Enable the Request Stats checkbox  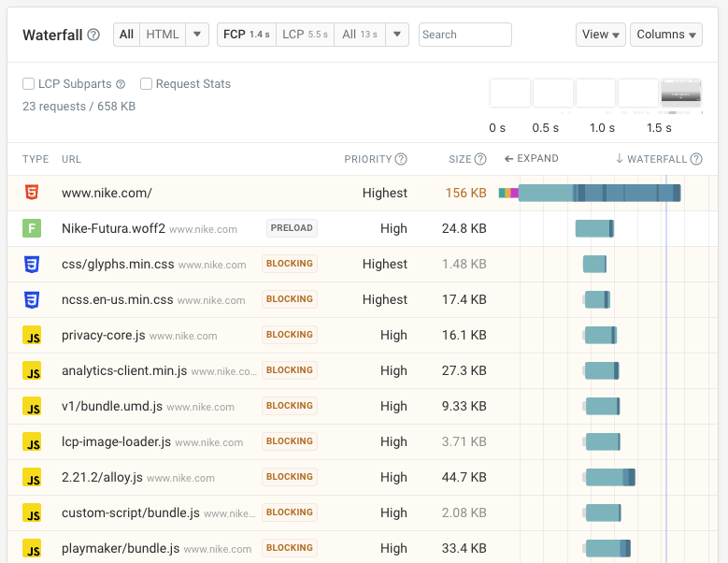[x=146, y=83]
